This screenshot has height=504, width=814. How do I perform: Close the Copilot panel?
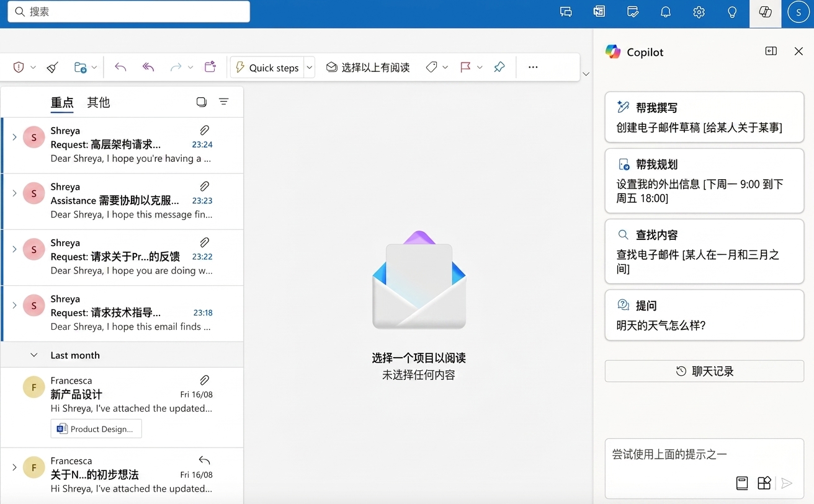[798, 51]
